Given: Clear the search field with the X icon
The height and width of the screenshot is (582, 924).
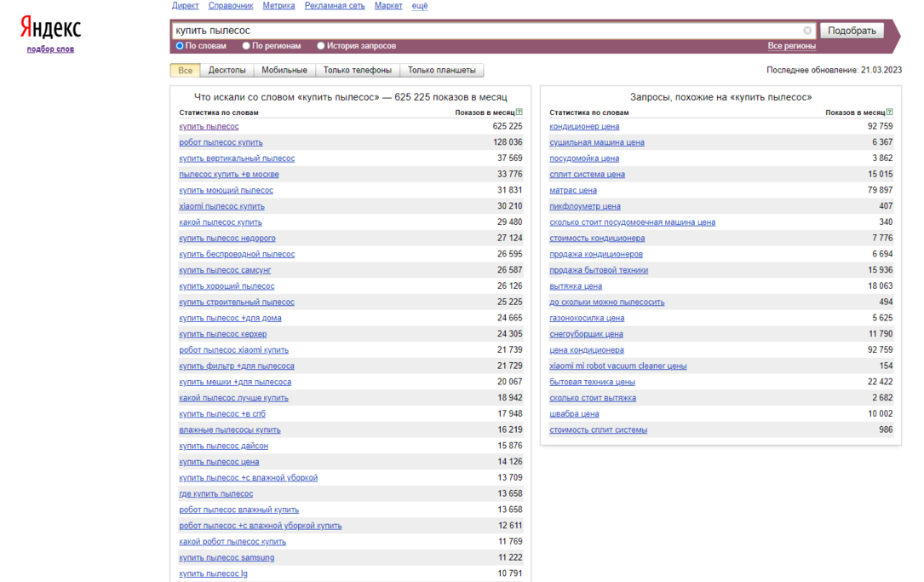Looking at the screenshot, I should [x=807, y=31].
